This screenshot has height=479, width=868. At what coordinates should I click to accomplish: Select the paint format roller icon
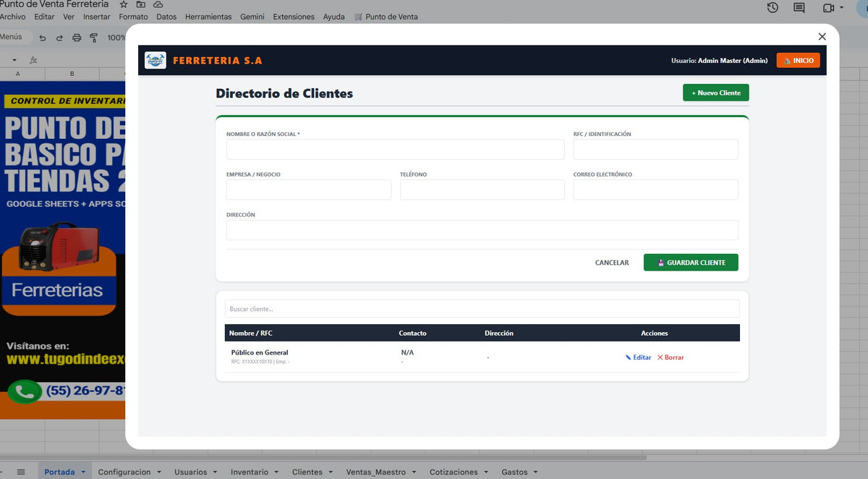click(x=93, y=38)
